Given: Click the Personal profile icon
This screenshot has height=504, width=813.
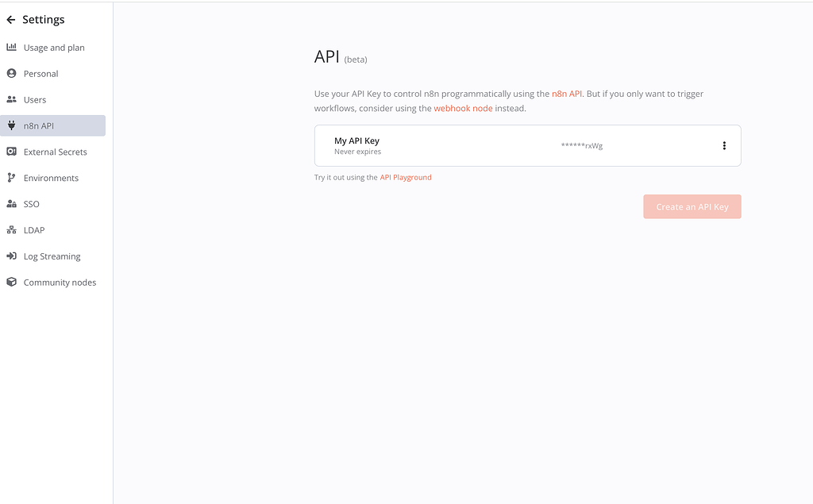Looking at the screenshot, I should [13, 73].
